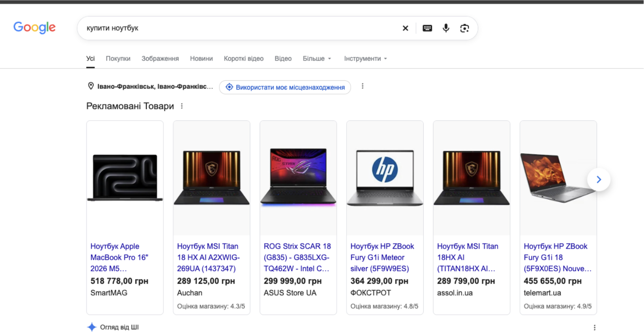The image size is (644, 334).
Task: Open the Відео tab
Action: tap(283, 59)
